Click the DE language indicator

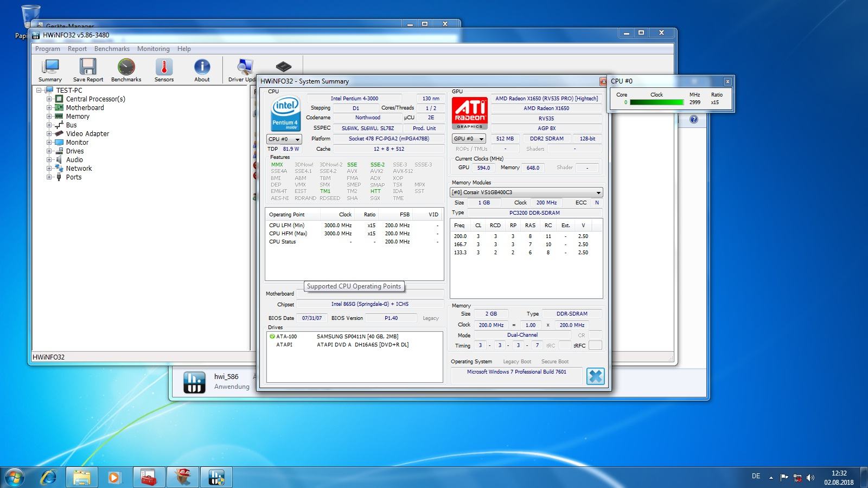756,476
